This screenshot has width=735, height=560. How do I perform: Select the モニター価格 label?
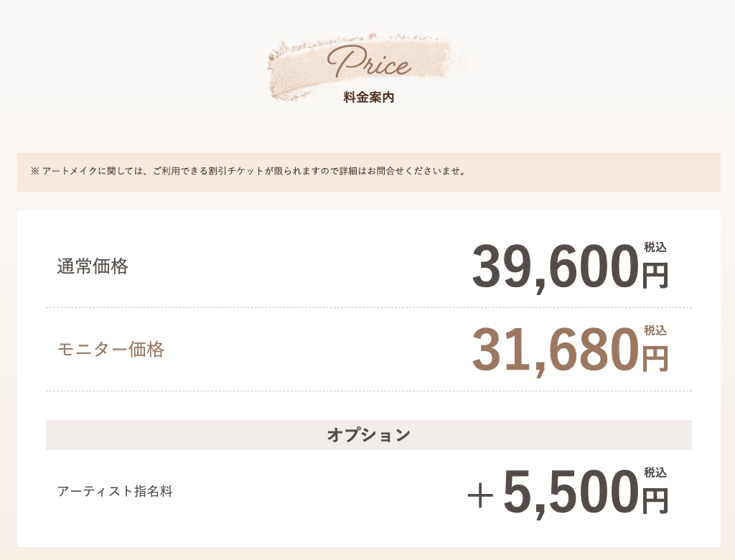click(x=111, y=350)
